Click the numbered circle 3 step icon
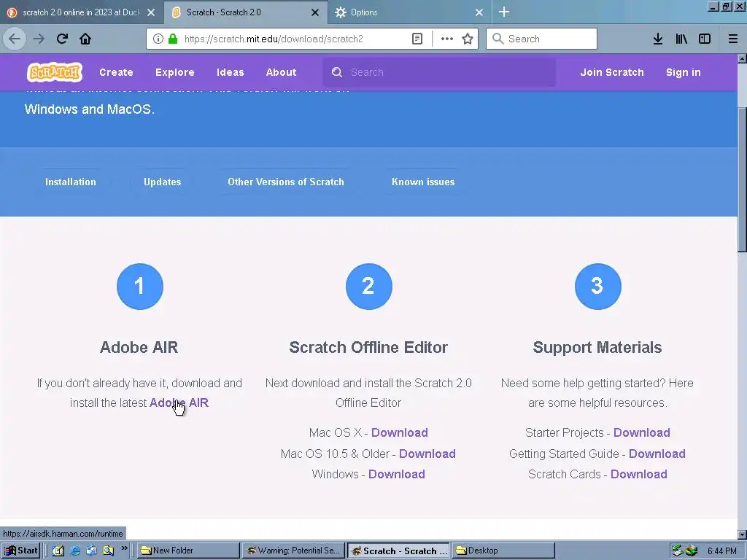 598,286
